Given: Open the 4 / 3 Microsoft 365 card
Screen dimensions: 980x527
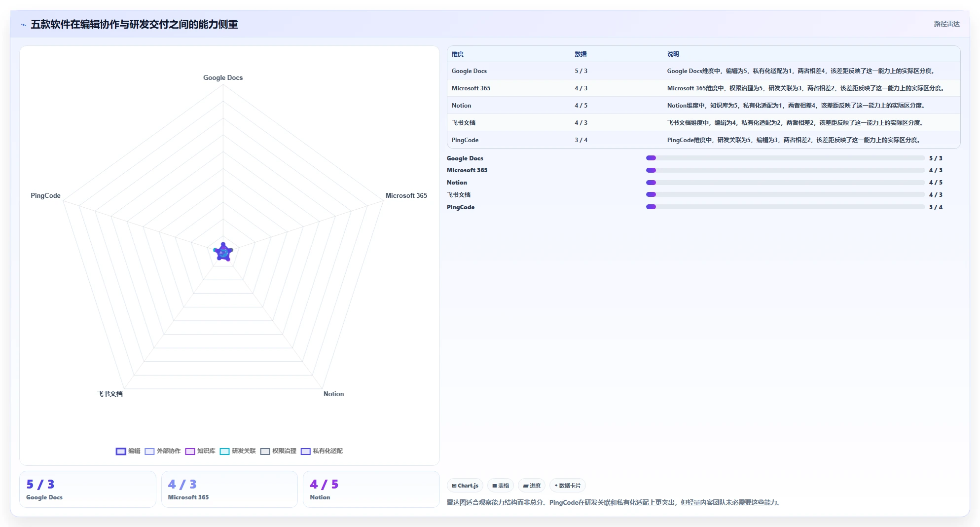Looking at the screenshot, I should tap(229, 489).
